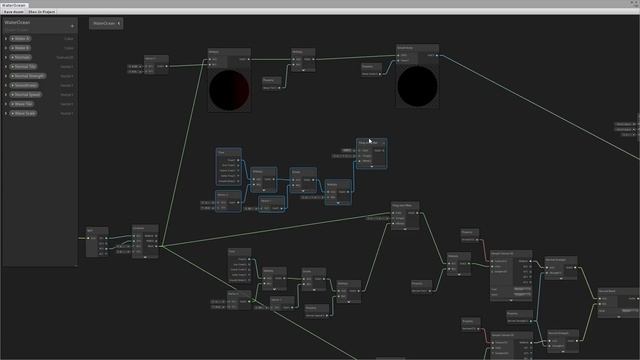The image size is (640, 360).
Task: Select the Combine node header
Action: pyautogui.click(x=145, y=229)
